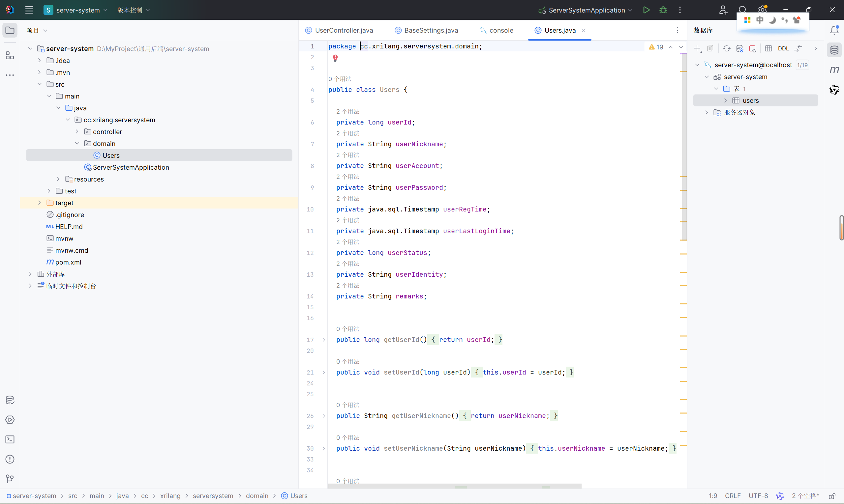Image resolution: width=844 pixels, height=504 pixels.
Task: Click the DDL button in database toolbar
Action: 783,48
